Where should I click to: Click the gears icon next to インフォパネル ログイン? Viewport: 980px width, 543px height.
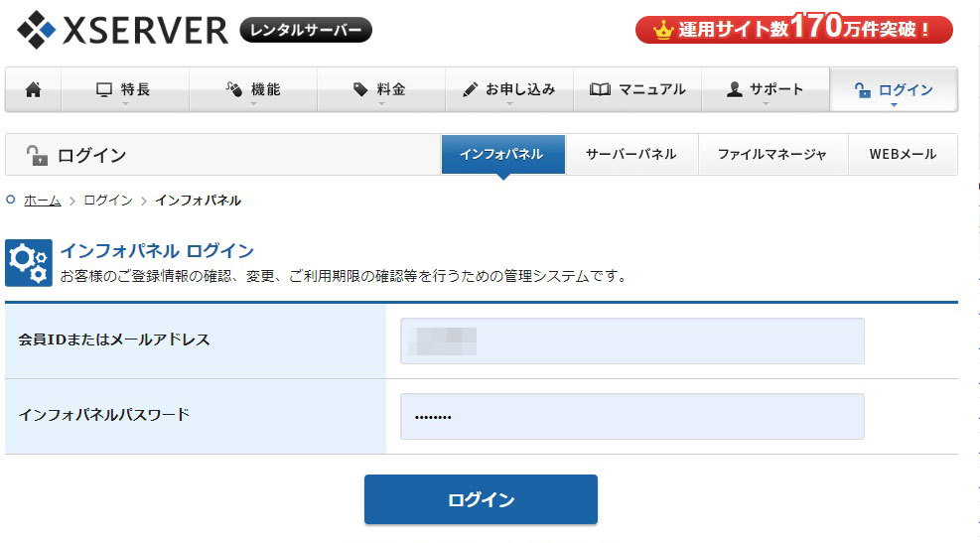[x=29, y=262]
